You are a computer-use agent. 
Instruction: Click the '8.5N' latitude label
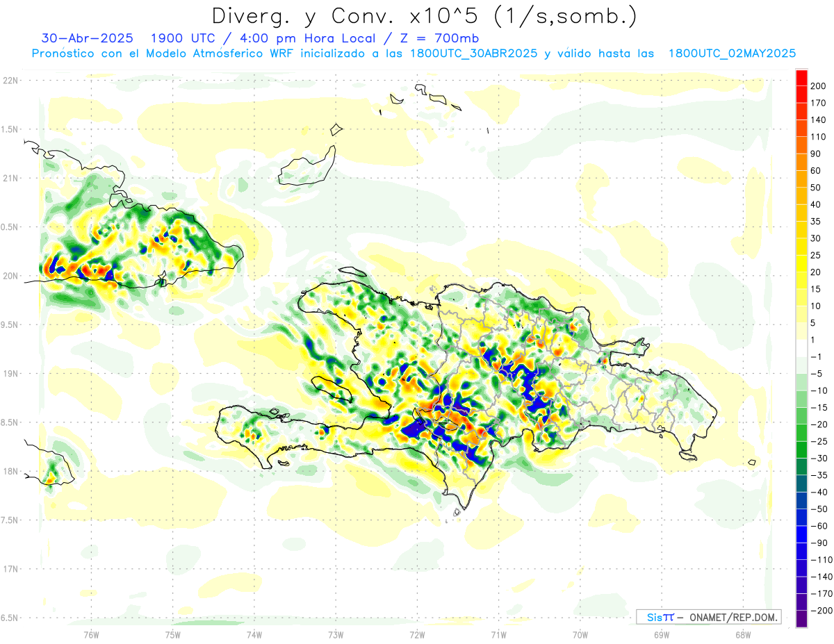tap(10, 422)
